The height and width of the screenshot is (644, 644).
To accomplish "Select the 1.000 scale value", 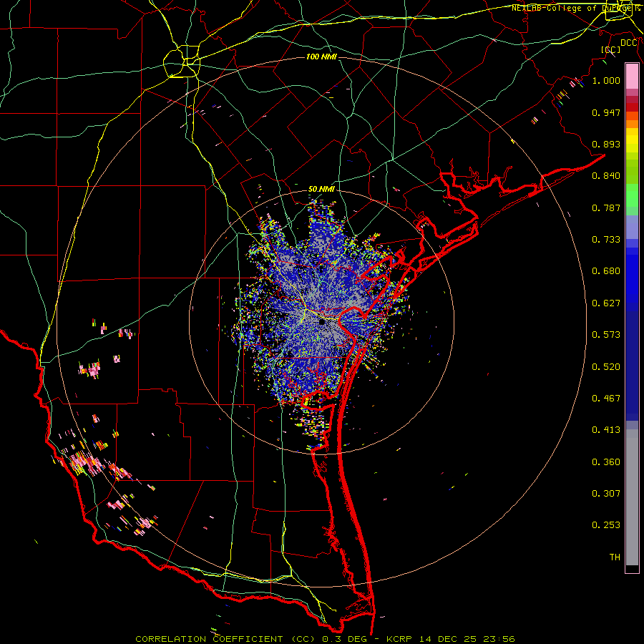I will (606, 80).
